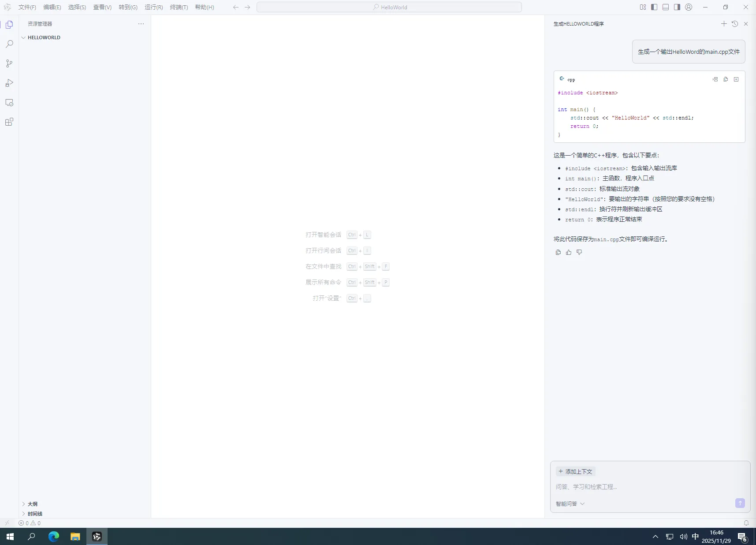This screenshot has height=545, width=756.
Task: Open the Windows Start menu
Action: coord(10,537)
